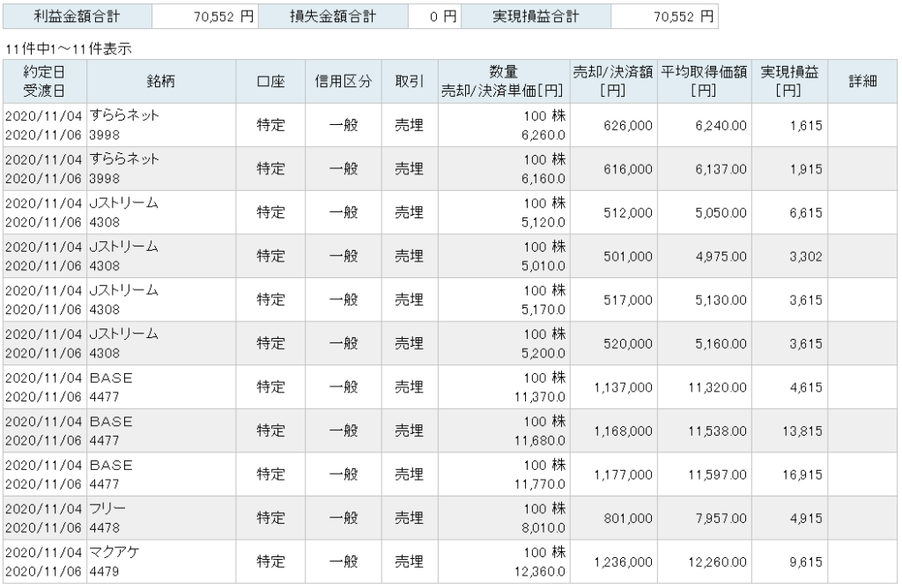
Task: Click the 銘柄 column header
Action: (161, 82)
